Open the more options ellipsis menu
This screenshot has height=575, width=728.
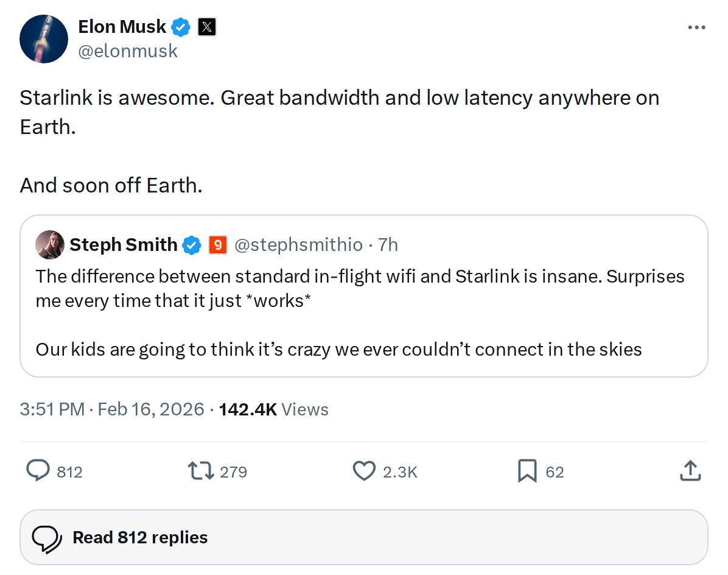[696, 27]
